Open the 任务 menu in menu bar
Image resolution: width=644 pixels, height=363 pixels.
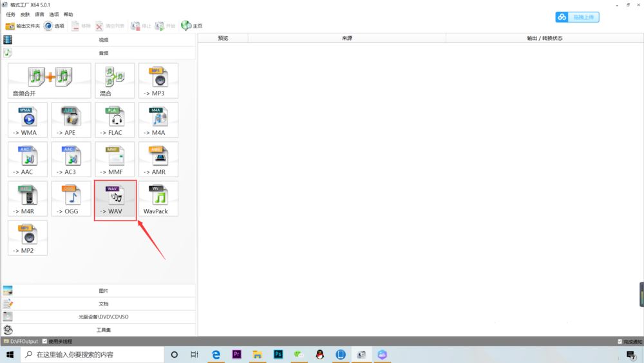click(11, 14)
